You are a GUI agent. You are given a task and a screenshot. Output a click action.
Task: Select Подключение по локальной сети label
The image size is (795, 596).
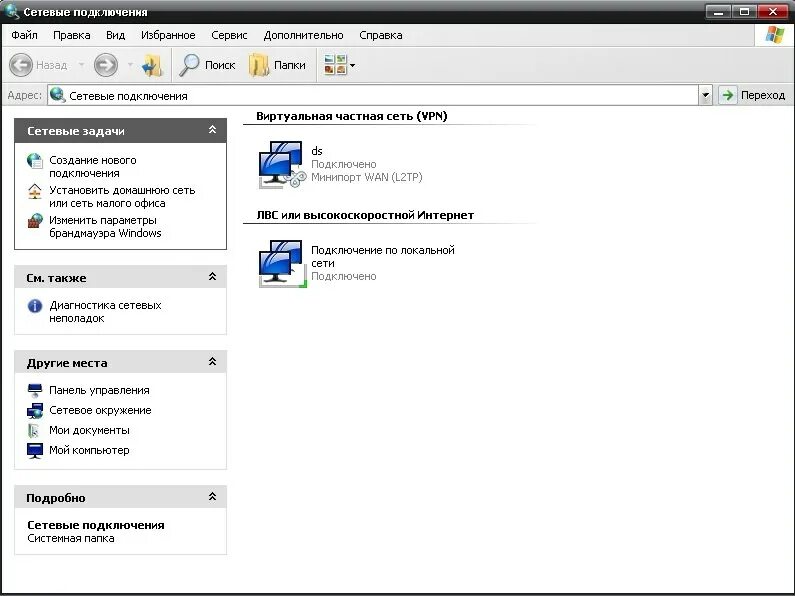click(x=383, y=256)
